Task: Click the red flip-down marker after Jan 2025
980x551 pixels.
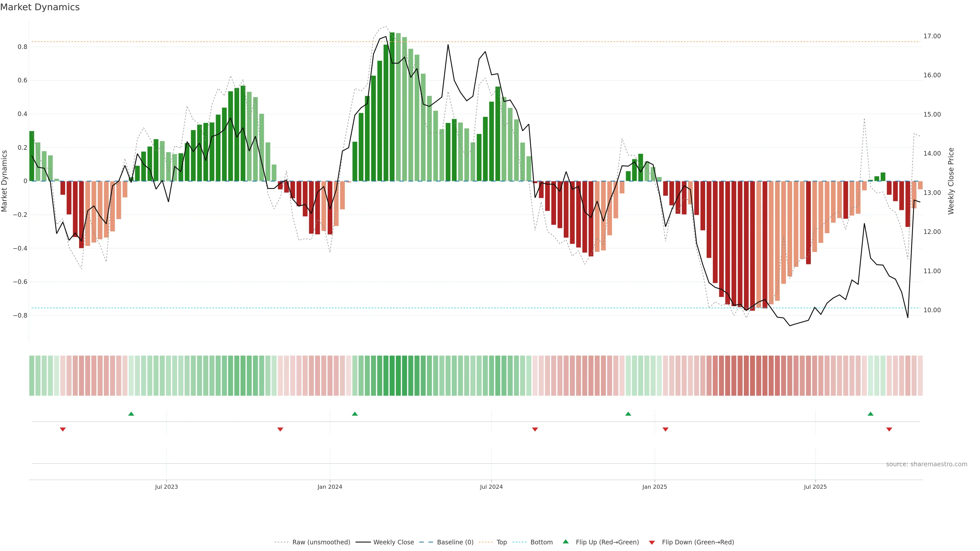Action: point(665,429)
